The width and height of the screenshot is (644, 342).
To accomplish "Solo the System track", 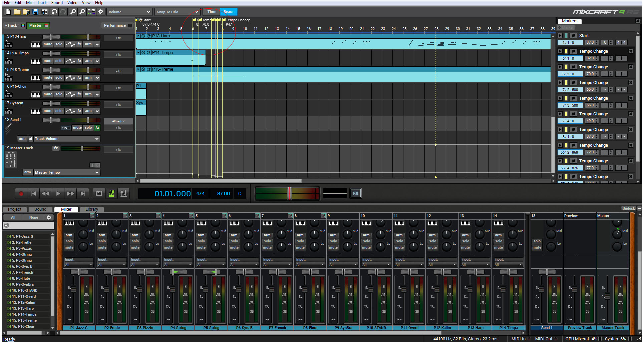I will [59, 111].
